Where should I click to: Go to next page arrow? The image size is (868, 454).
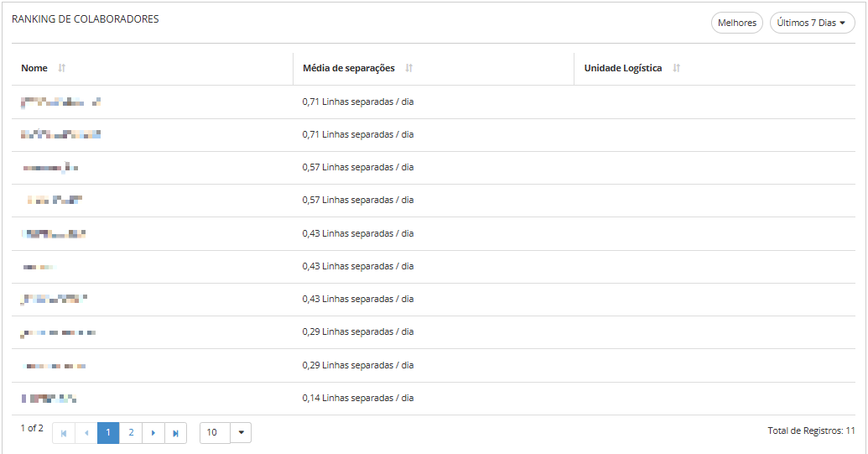(x=153, y=433)
